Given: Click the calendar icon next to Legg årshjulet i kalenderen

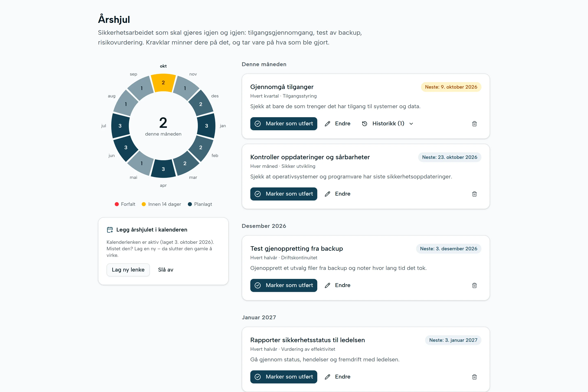Looking at the screenshot, I should pyautogui.click(x=110, y=230).
